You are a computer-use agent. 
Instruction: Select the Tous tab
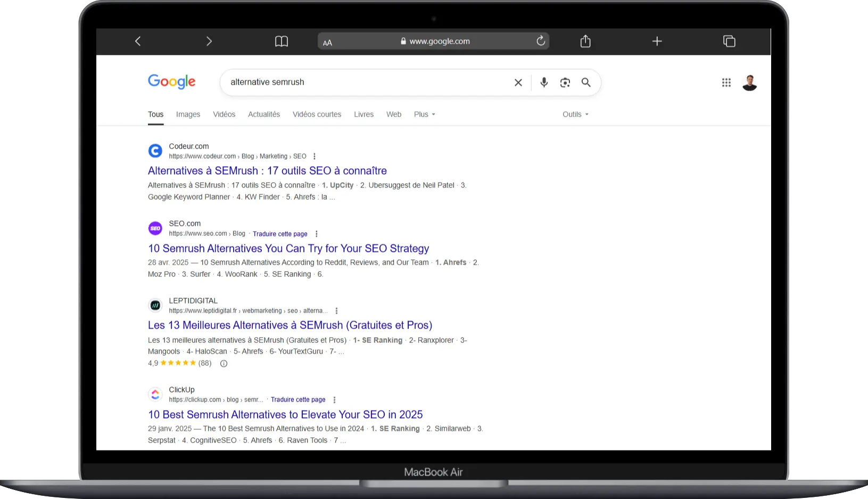pyautogui.click(x=156, y=114)
